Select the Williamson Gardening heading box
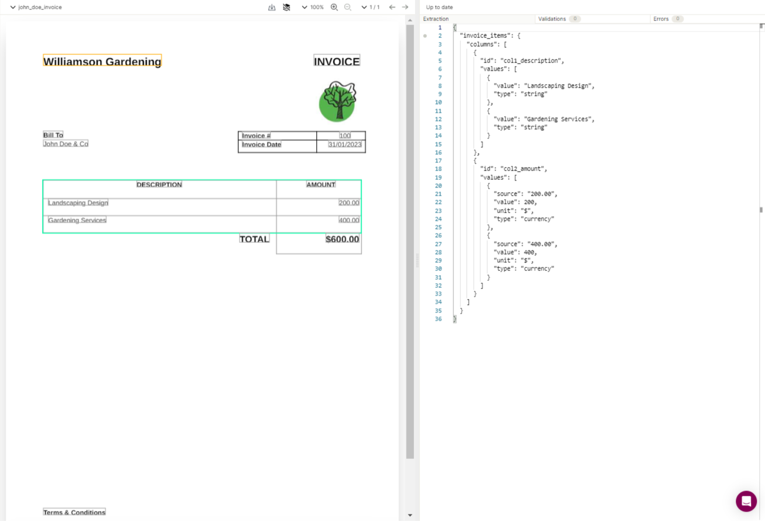This screenshot has height=532, width=765. [102, 61]
